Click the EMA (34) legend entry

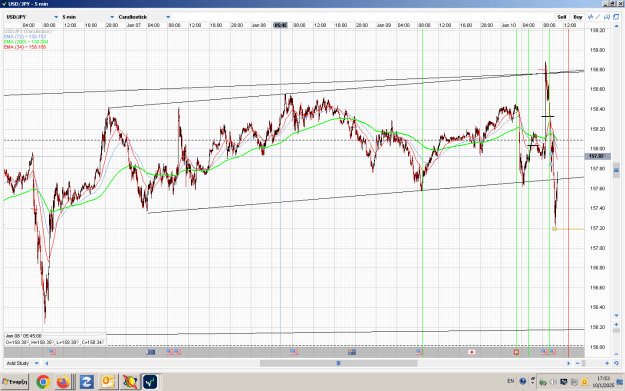(x=25, y=47)
